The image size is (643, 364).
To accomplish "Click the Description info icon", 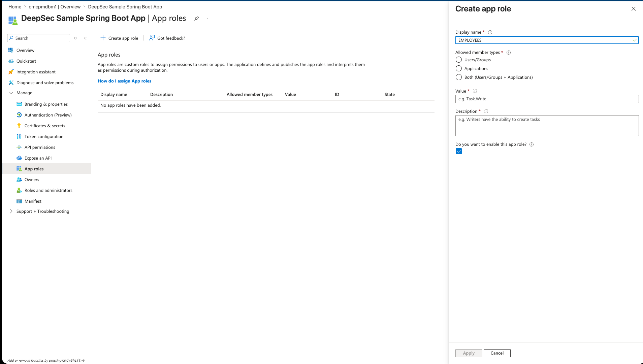I will (x=486, y=111).
